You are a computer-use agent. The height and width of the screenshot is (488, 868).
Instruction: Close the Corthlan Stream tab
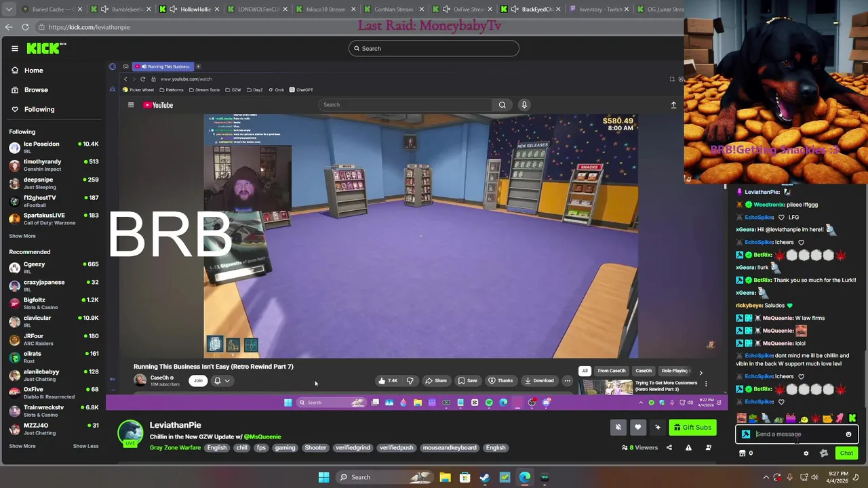[x=422, y=9]
